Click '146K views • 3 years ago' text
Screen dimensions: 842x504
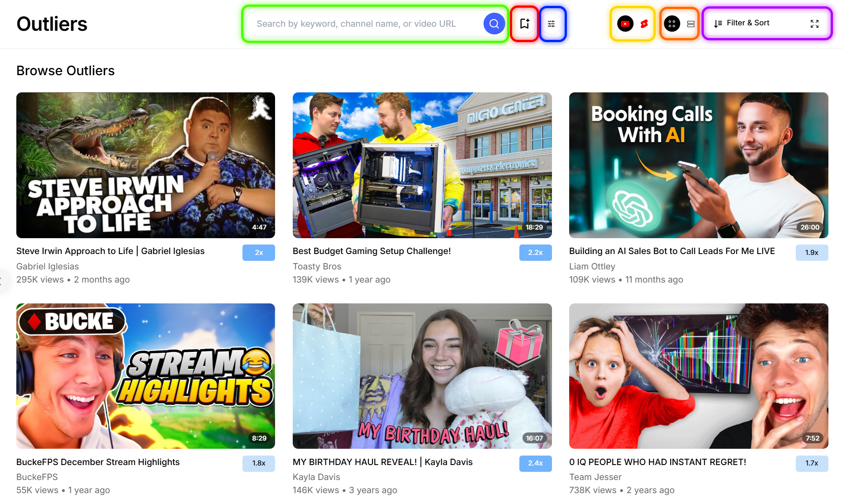coord(345,490)
